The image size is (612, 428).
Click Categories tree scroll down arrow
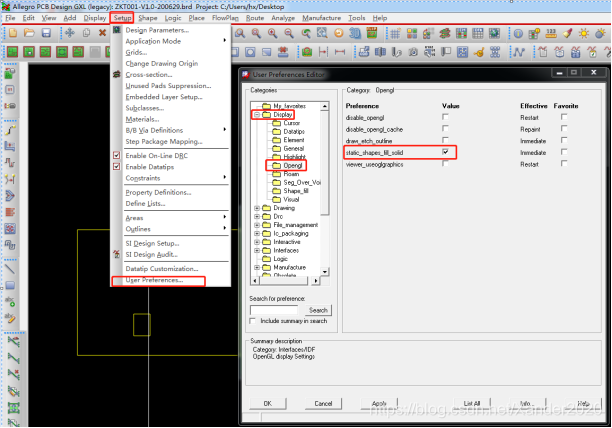(x=325, y=272)
